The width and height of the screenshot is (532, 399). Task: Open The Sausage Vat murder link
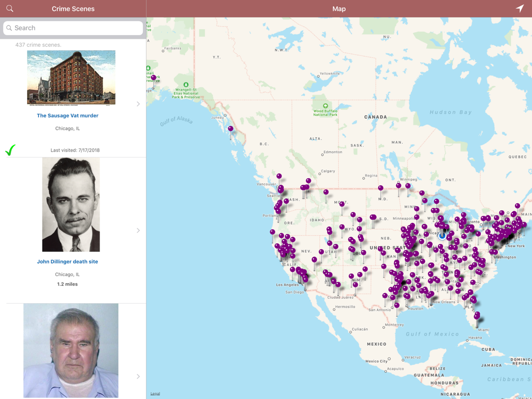coord(68,115)
